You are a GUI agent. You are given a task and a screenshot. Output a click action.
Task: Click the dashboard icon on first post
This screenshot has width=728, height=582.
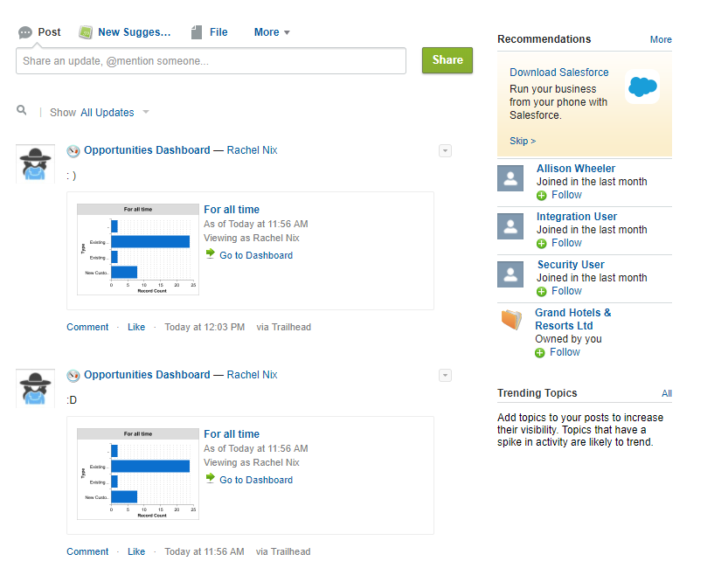pos(73,150)
